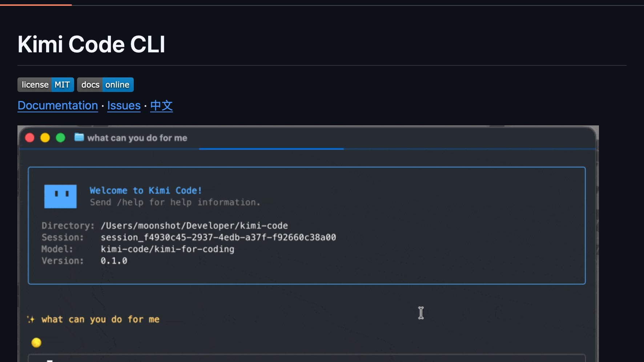This screenshot has height=362, width=644.
Task: Click the docs online badge
Action: pos(105,85)
